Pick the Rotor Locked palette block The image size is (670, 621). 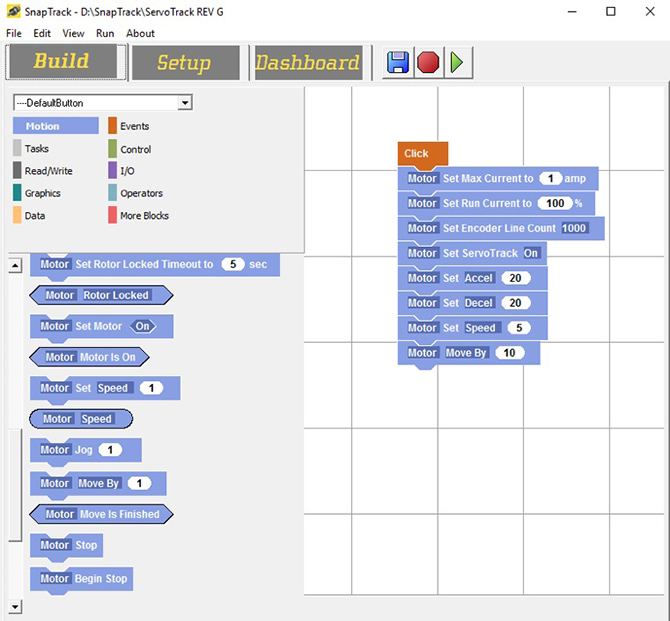click(101, 295)
